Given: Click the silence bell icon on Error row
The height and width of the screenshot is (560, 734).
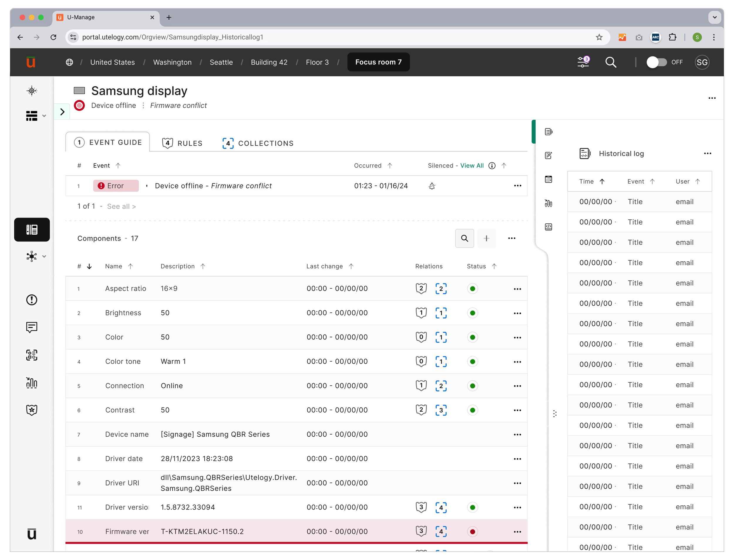Looking at the screenshot, I should (x=432, y=186).
